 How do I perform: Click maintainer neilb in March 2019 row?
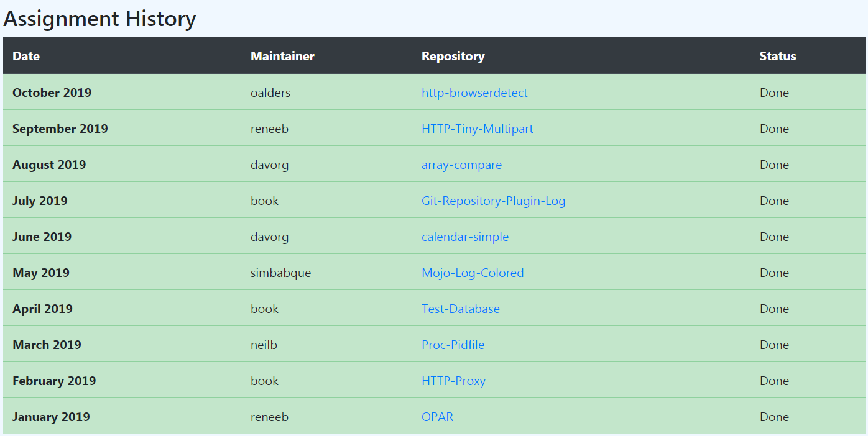264,345
